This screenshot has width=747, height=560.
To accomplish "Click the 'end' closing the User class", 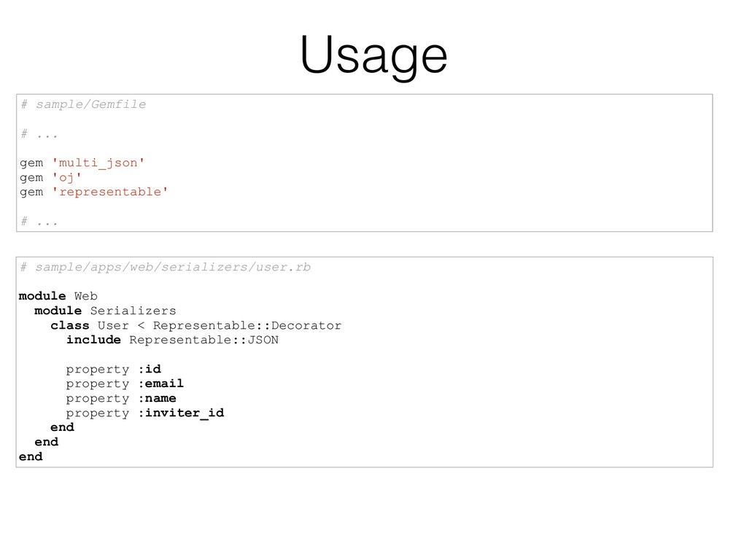I will pos(63,427).
